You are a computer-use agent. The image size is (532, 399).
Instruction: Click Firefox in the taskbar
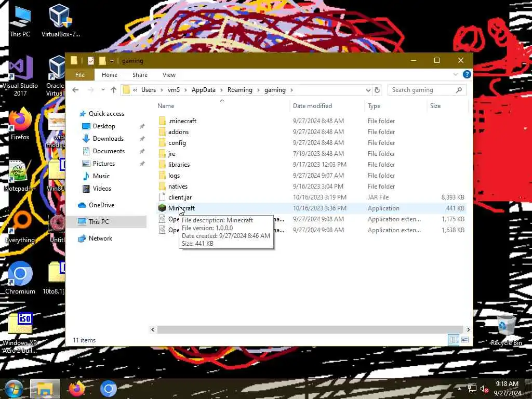pyautogui.click(x=77, y=389)
